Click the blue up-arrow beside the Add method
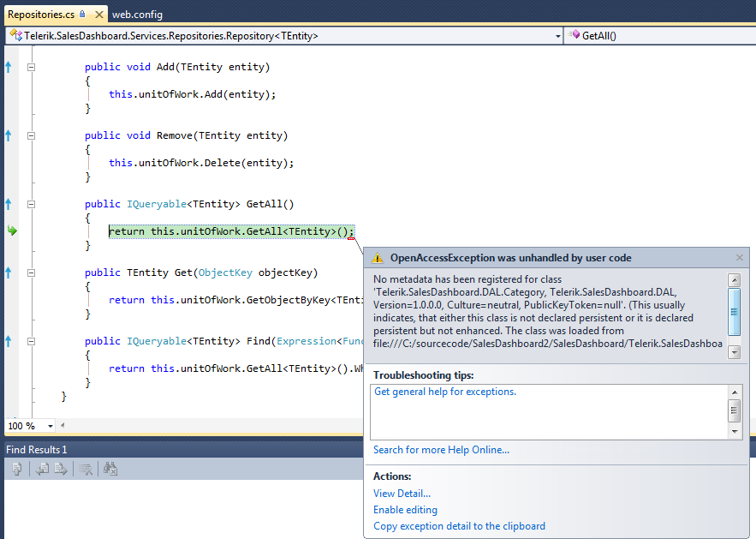The image size is (756, 539). [9, 67]
